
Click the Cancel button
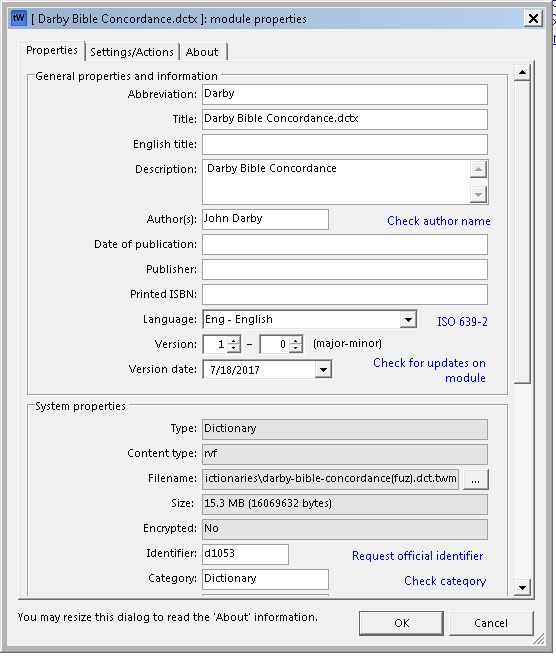491,623
